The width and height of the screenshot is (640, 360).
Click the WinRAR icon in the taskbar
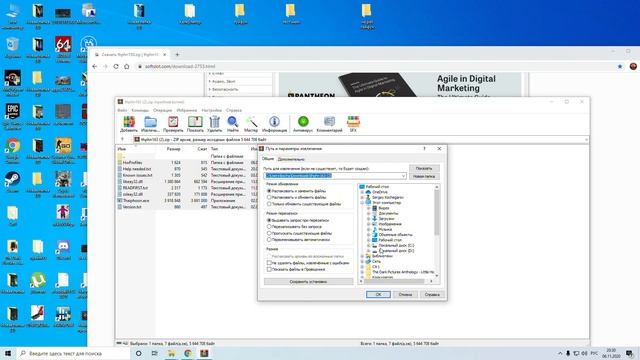(x=204, y=353)
